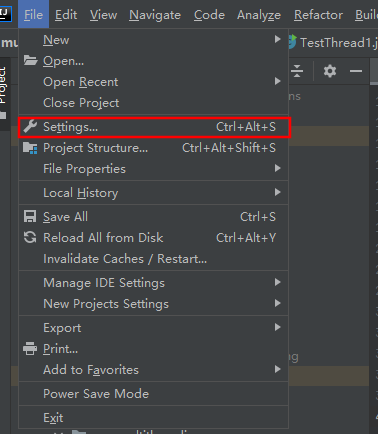Image resolution: width=378 pixels, height=434 pixels.
Task: Click the Project Structure icon
Action: coord(30,148)
